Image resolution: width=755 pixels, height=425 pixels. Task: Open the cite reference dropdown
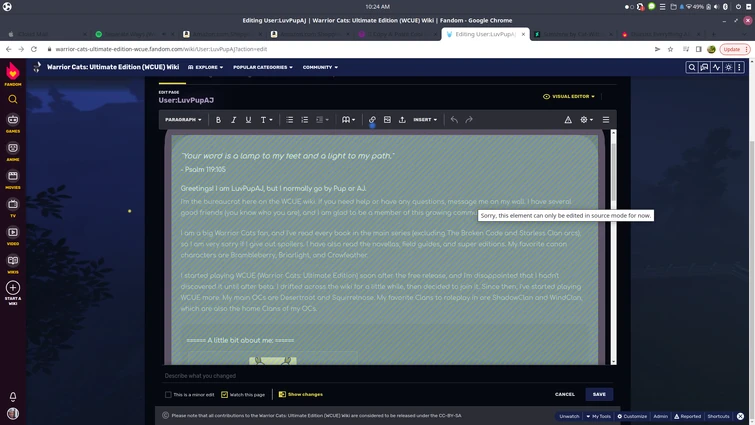[349, 120]
